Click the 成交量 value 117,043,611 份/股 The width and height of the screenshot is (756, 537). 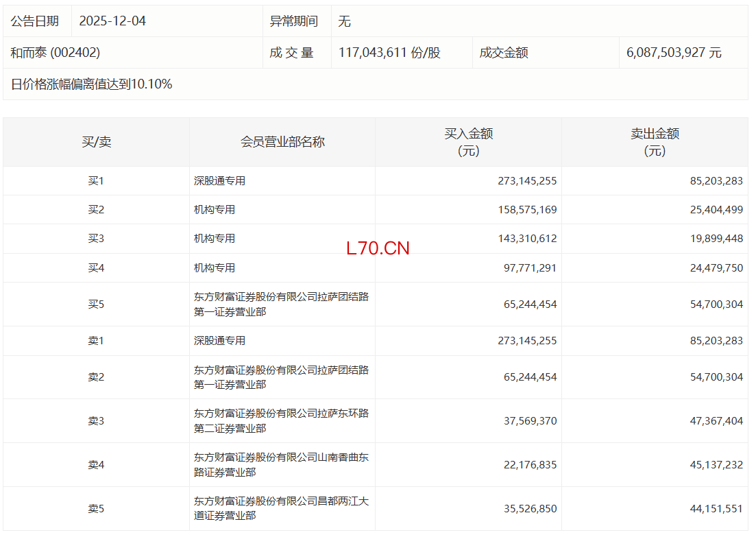point(389,53)
